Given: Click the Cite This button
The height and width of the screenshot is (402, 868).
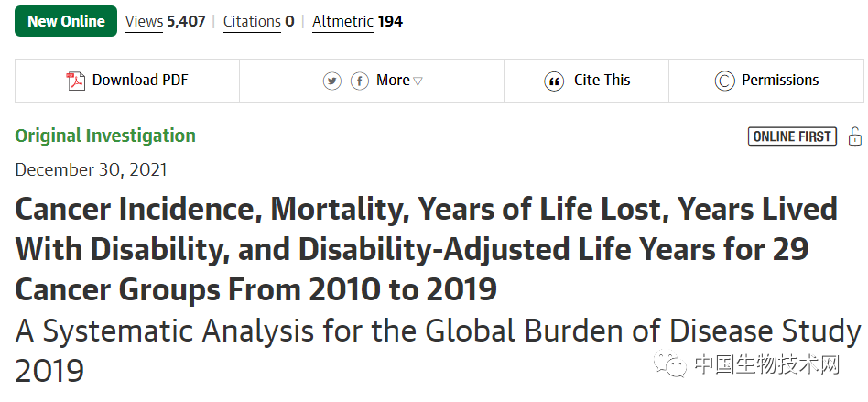Looking at the screenshot, I should [x=586, y=81].
